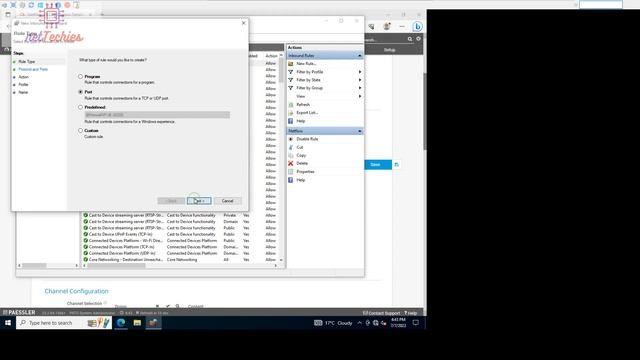This screenshot has width=640, height=360.
Task: Open the weather widget showing 17°C Cloudy
Action: pos(333,323)
